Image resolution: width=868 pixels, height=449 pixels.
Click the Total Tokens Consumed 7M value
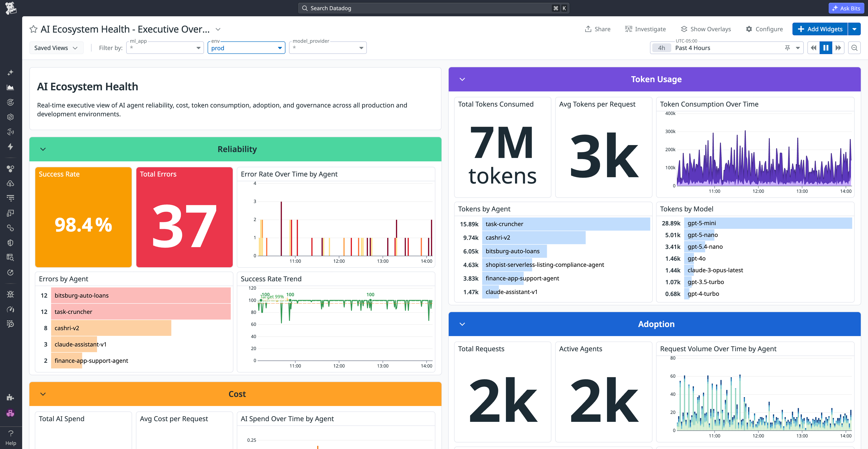point(502,155)
